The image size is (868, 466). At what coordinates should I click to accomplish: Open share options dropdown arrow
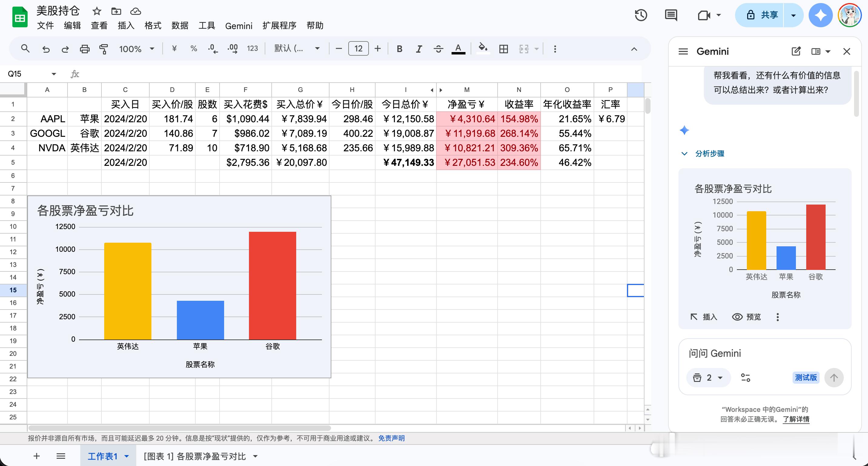coord(793,15)
